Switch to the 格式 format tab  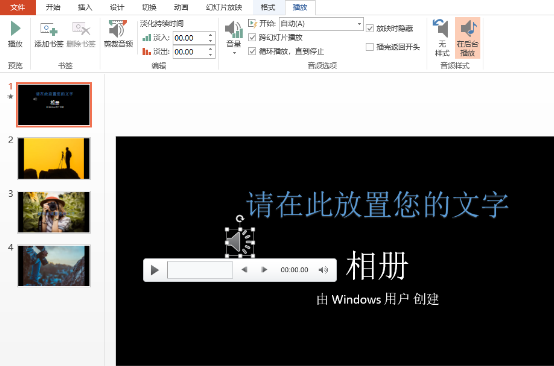click(267, 7)
